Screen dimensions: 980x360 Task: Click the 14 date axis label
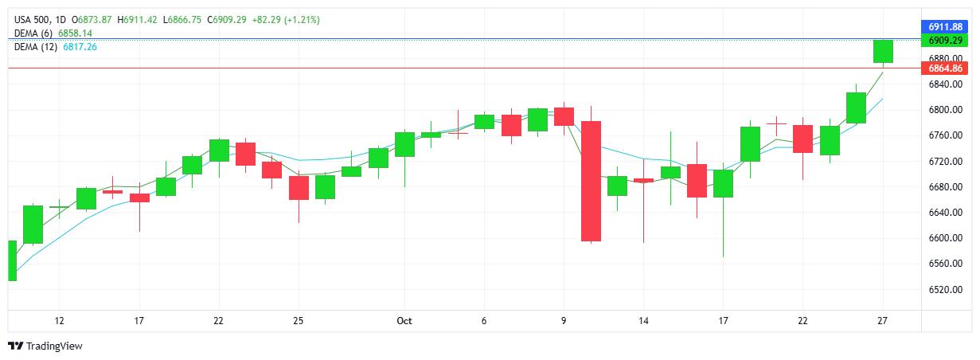[643, 321]
